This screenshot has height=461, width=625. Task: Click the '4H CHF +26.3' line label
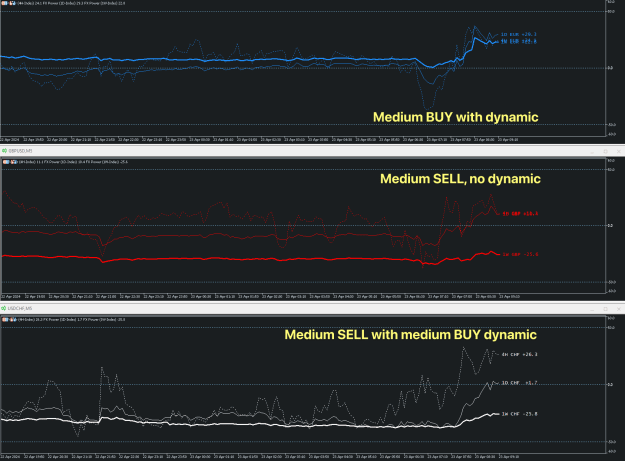click(519, 354)
